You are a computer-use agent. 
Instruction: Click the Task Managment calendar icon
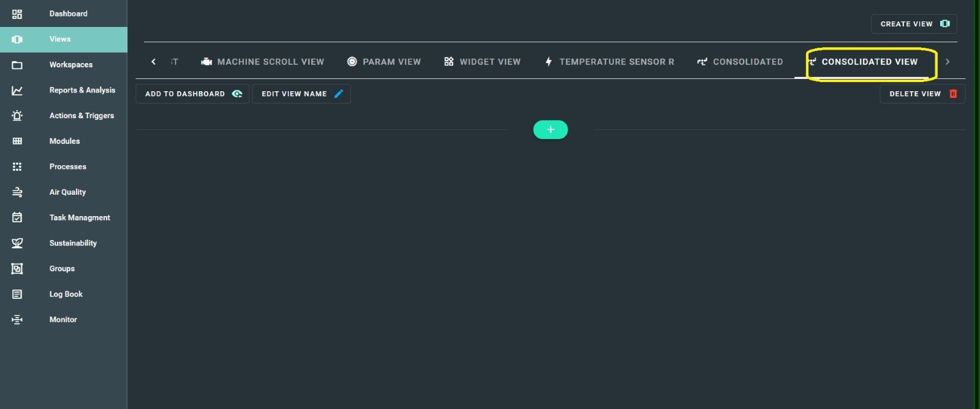(x=17, y=217)
